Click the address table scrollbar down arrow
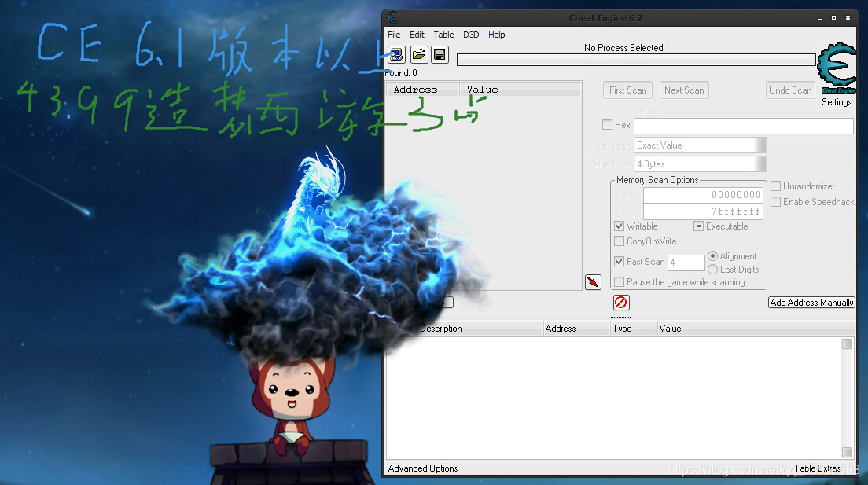This screenshot has width=868, height=485. coord(847,452)
